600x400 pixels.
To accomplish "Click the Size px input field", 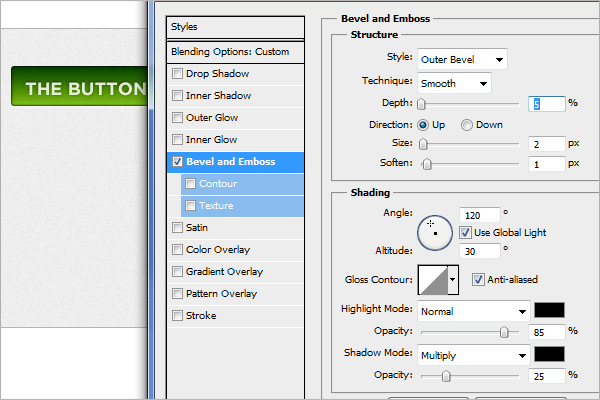I will click(546, 144).
